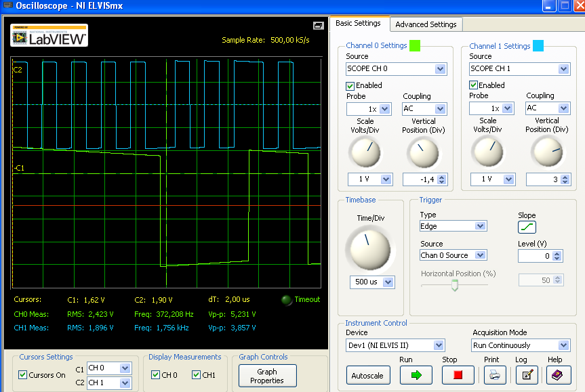
Task: Click the LabVIEW logo
Action: (x=49, y=35)
